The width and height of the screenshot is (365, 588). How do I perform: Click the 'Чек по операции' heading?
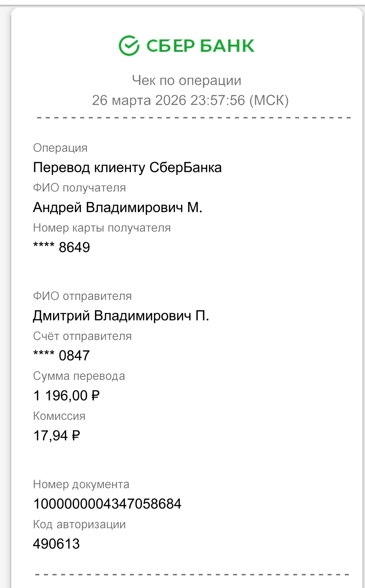coord(186,80)
